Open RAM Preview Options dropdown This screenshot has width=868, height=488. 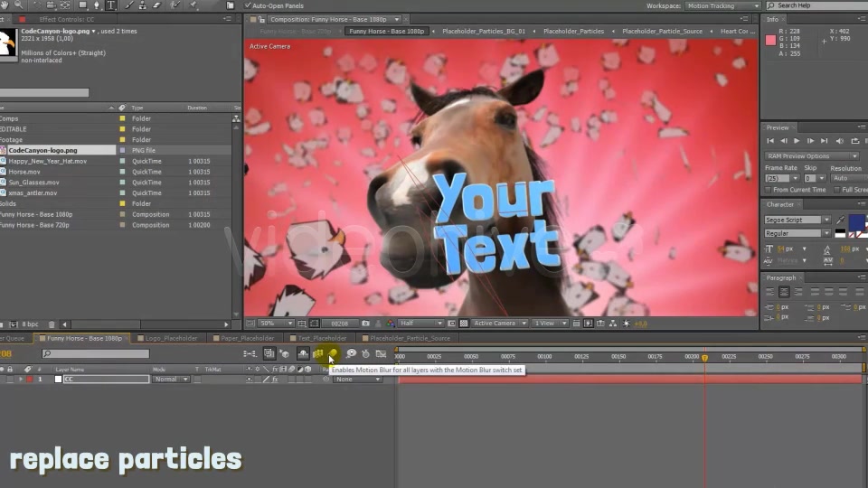click(812, 156)
